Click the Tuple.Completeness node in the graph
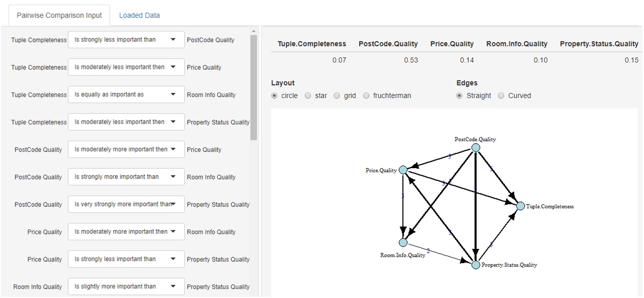Viewport: 644px width, 298px height. (x=521, y=206)
